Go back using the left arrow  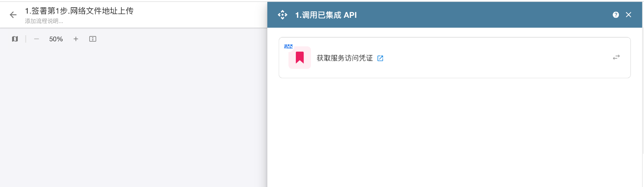13,15
